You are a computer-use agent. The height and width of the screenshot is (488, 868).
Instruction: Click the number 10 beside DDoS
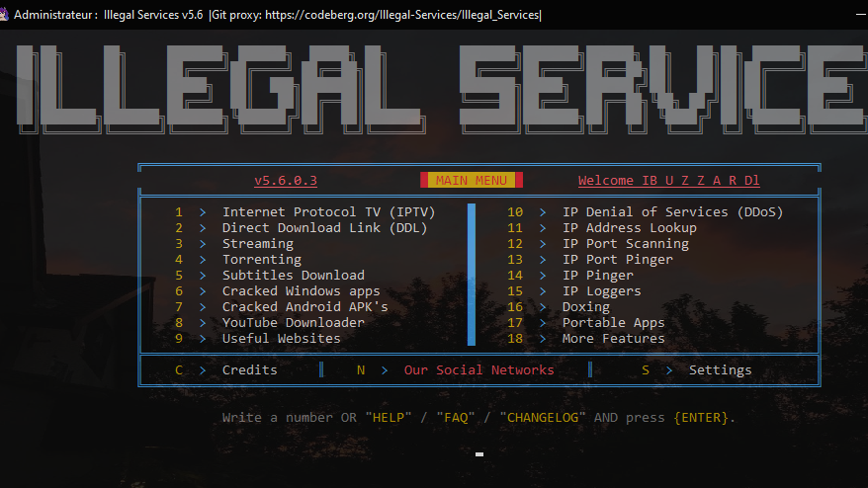click(x=515, y=212)
